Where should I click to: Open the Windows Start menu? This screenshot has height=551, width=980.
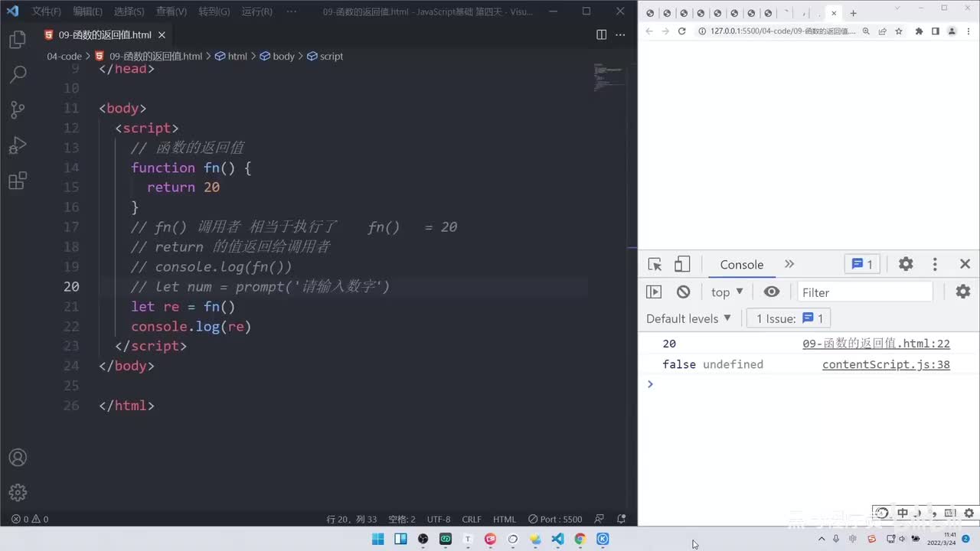(378, 539)
